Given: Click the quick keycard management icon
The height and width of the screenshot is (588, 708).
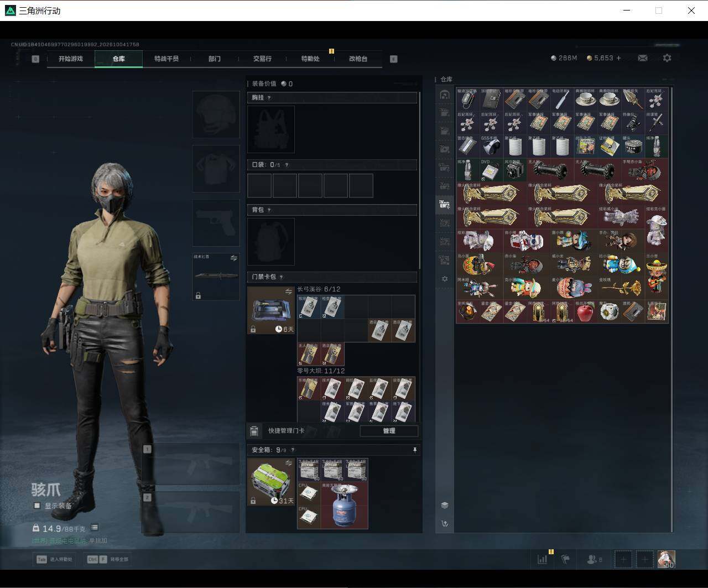Looking at the screenshot, I should click(254, 431).
